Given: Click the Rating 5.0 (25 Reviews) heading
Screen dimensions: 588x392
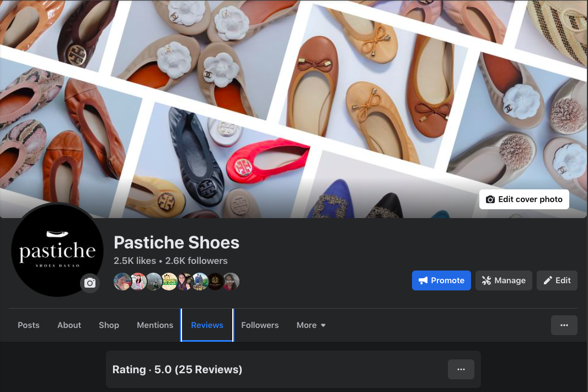Looking at the screenshot, I should (177, 369).
